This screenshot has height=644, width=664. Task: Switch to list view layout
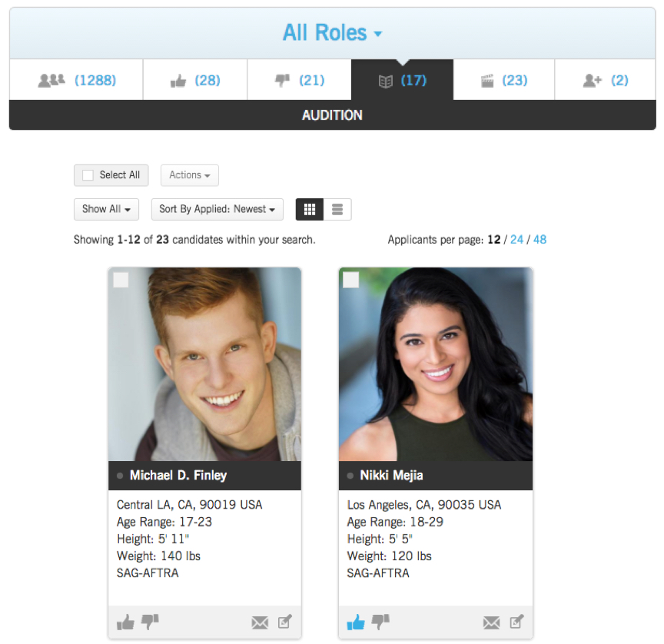click(x=337, y=209)
